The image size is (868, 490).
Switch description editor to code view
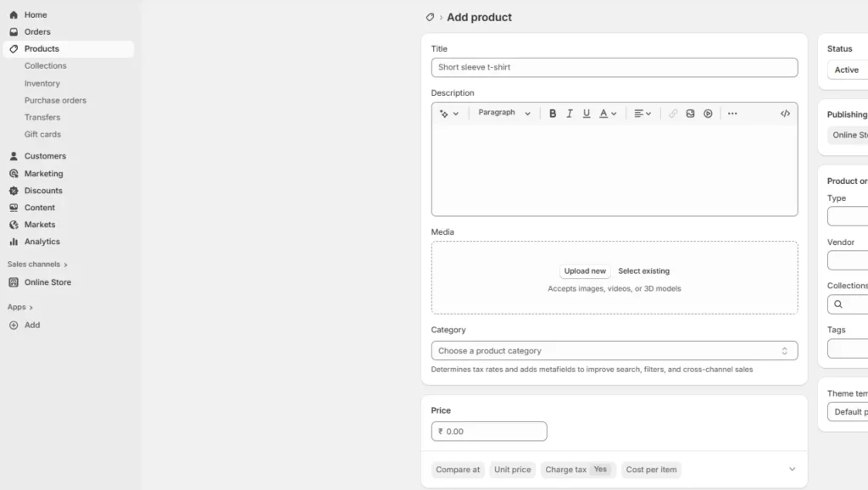(x=785, y=112)
